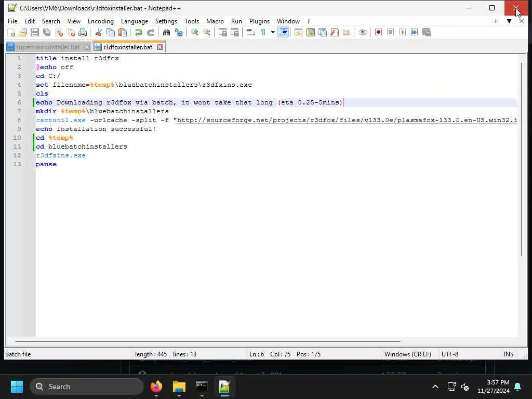Open the Search menu
This screenshot has height=399, width=532.
(x=51, y=21)
